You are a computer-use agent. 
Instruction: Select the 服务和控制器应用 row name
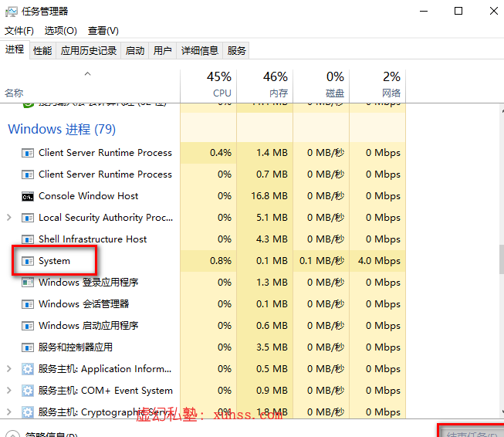click(x=76, y=347)
